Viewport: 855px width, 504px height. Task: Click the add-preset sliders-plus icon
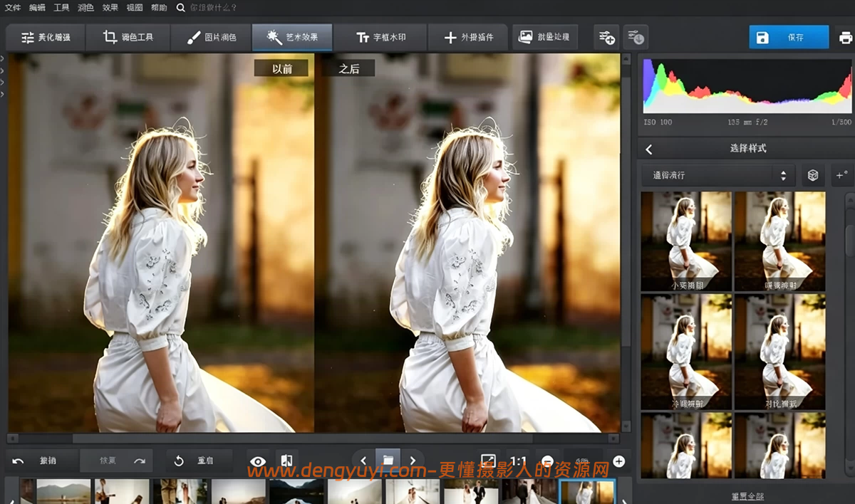point(606,37)
